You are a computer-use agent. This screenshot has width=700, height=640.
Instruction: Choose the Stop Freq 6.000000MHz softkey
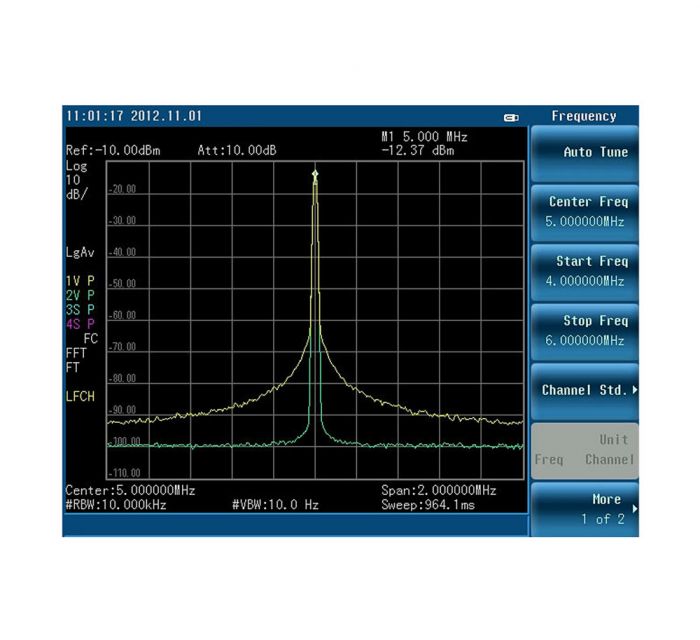click(x=585, y=331)
